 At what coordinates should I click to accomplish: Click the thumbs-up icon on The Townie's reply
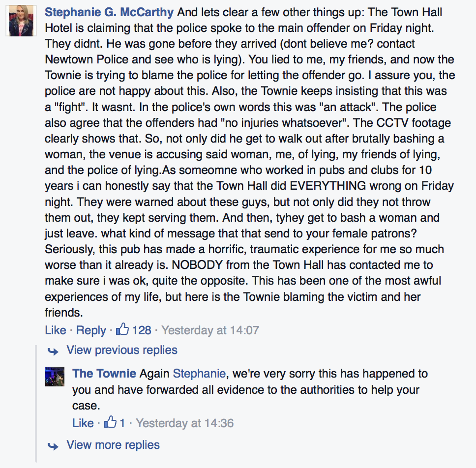(111, 422)
